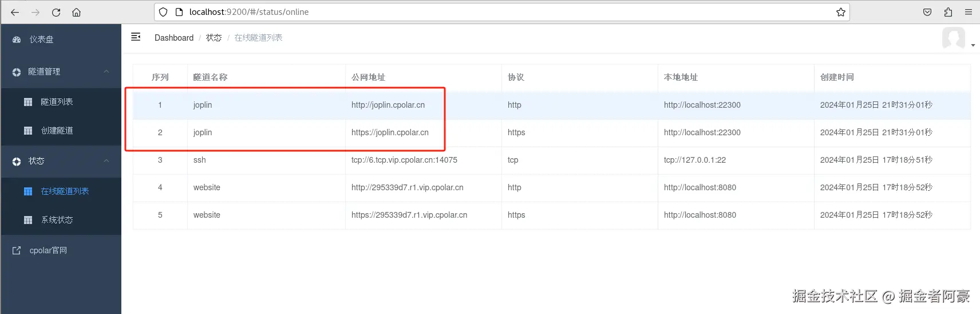Image resolution: width=980 pixels, height=314 pixels.
Task: Click the table icon beside 系统状态
Action: click(27, 220)
